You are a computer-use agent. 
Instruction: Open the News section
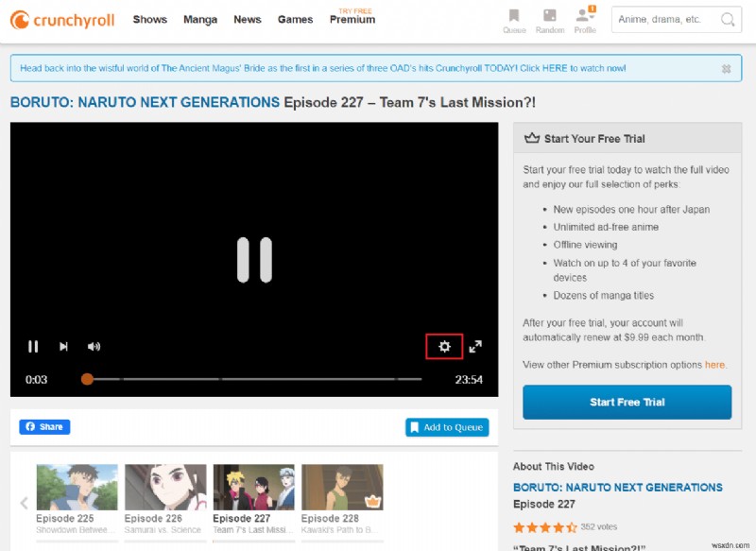click(247, 19)
